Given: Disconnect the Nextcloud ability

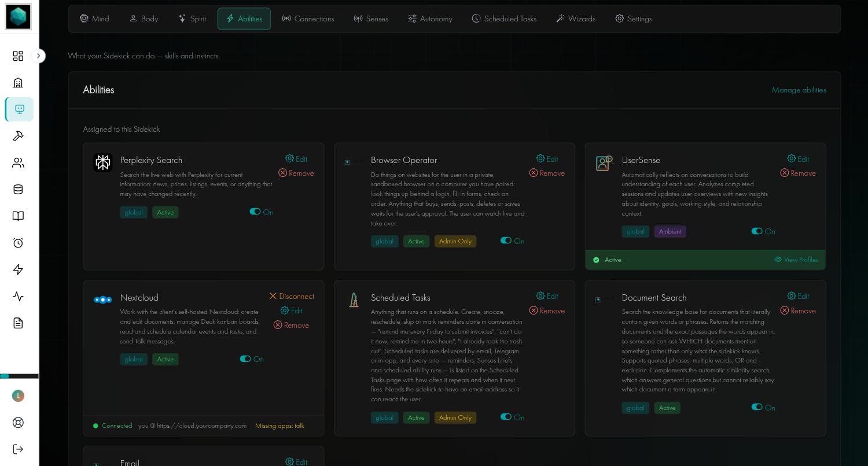Looking at the screenshot, I should pos(292,296).
